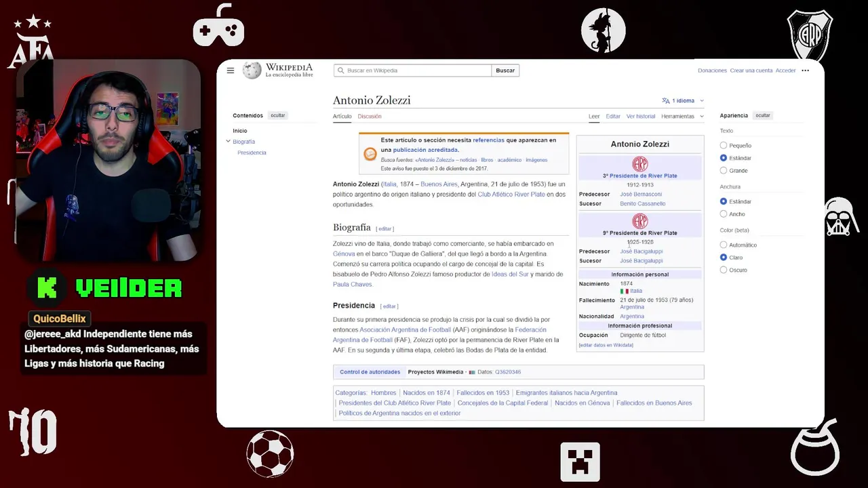Click the AFA logo overlay icon
This screenshot has width=868, height=488.
click(x=31, y=42)
